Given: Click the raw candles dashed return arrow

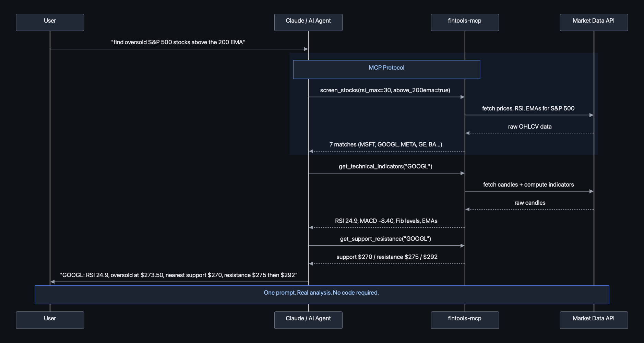Looking at the screenshot, I should (x=529, y=202).
